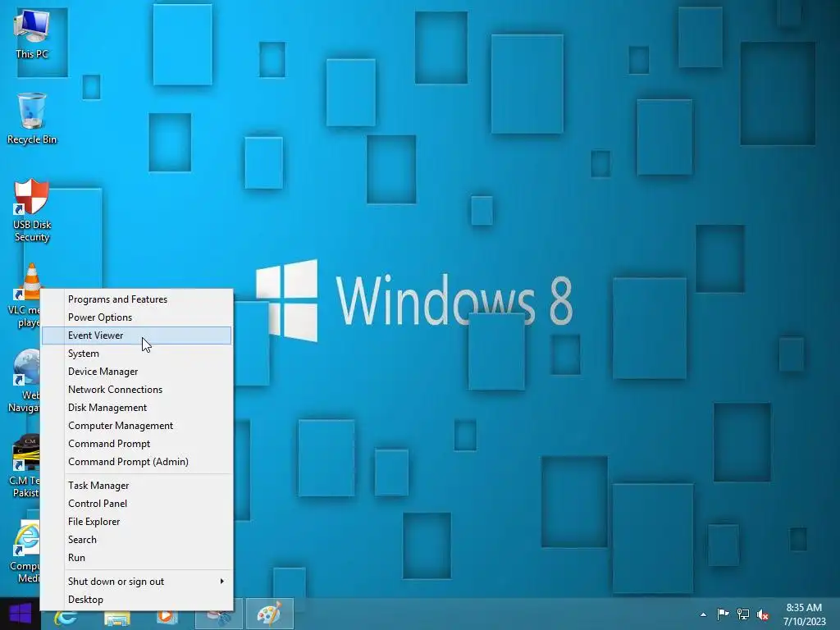The width and height of the screenshot is (840, 630).
Task: Open Network Connections menu entry
Action: pyautogui.click(x=137, y=390)
